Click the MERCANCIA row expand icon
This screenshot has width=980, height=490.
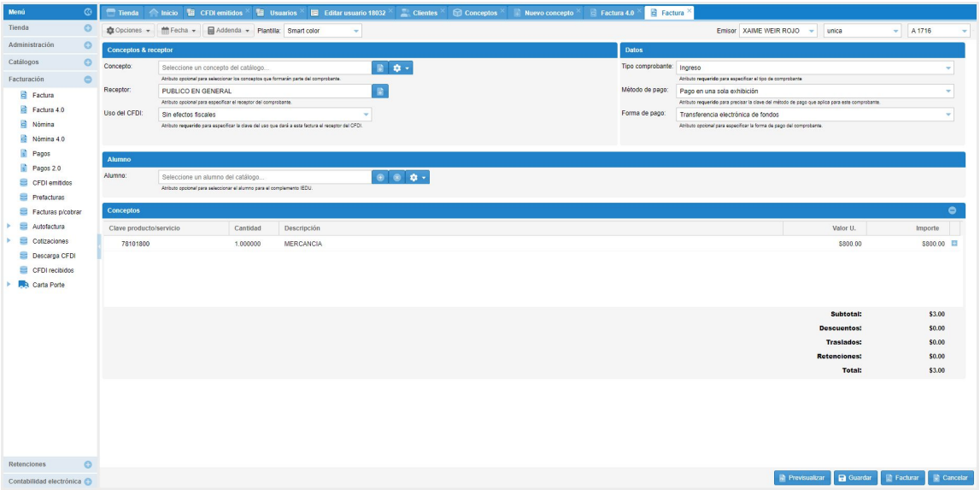[x=954, y=244]
